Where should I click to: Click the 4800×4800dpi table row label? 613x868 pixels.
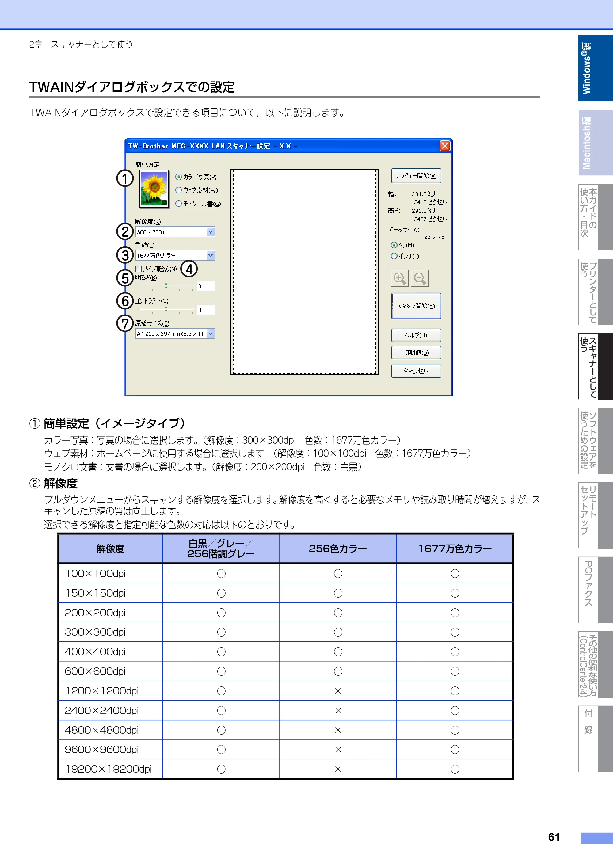[x=102, y=730]
